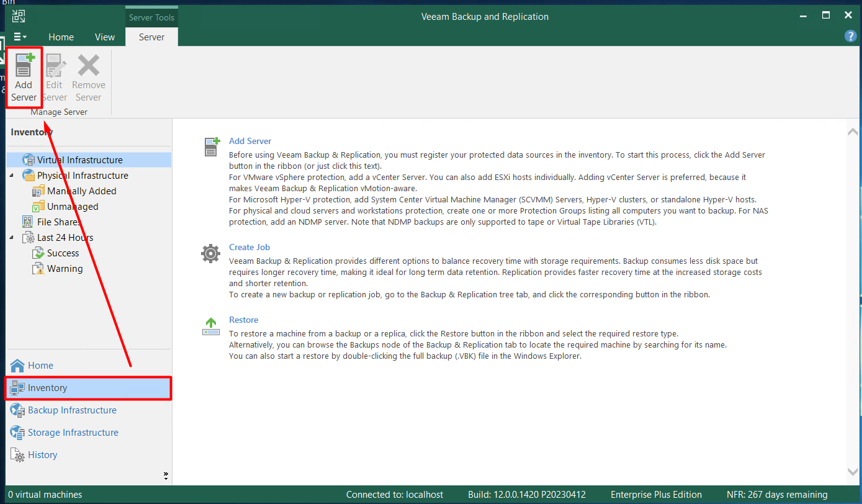Viewport: 862px width, 504px height.
Task: Expand navigation pane options chevron
Action: click(x=166, y=476)
